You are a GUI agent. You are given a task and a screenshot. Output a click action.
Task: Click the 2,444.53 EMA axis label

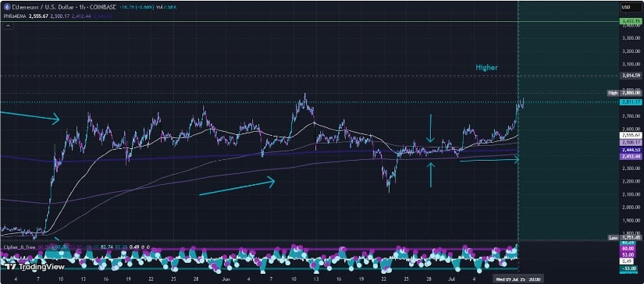(631, 151)
